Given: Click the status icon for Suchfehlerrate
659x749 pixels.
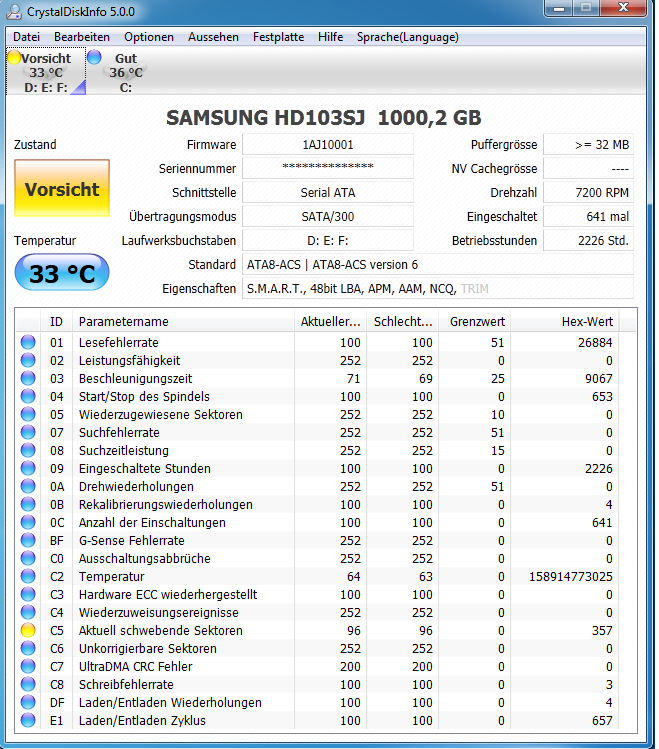Looking at the screenshot, I should pyautogui.click(x=28, y=432).
